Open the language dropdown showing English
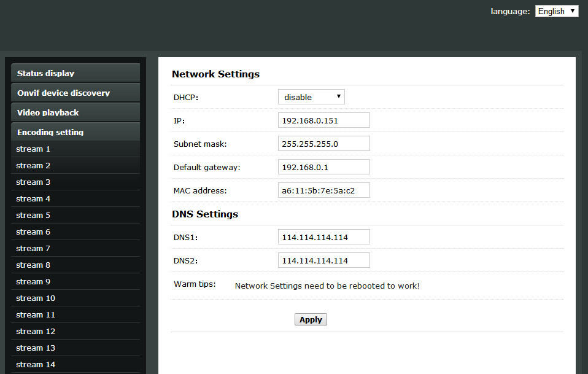The height and width of the screenshot is (374, 588). [x=557, y=11]
